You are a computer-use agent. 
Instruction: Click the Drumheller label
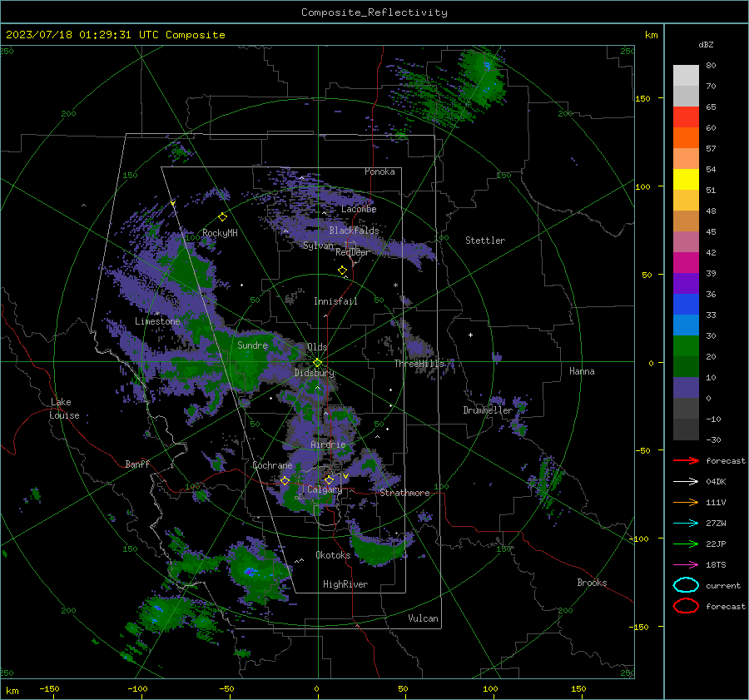click(488, 410)
